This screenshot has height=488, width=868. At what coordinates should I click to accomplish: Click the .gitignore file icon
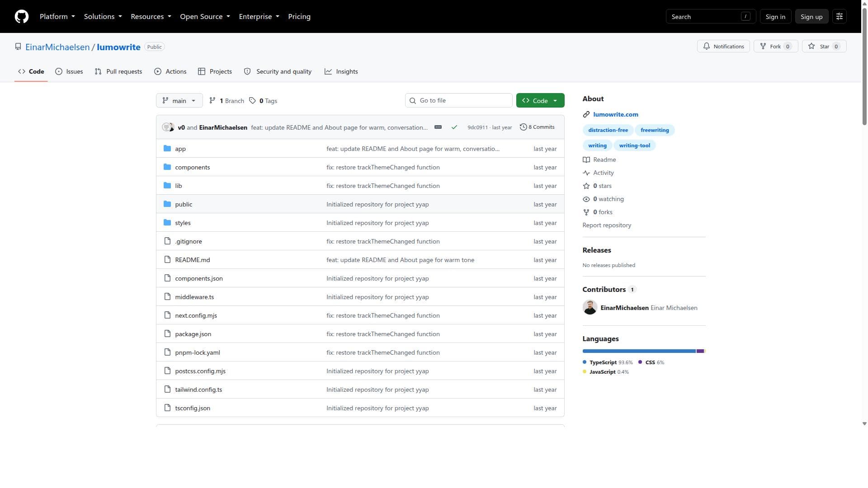pos(167,241)
